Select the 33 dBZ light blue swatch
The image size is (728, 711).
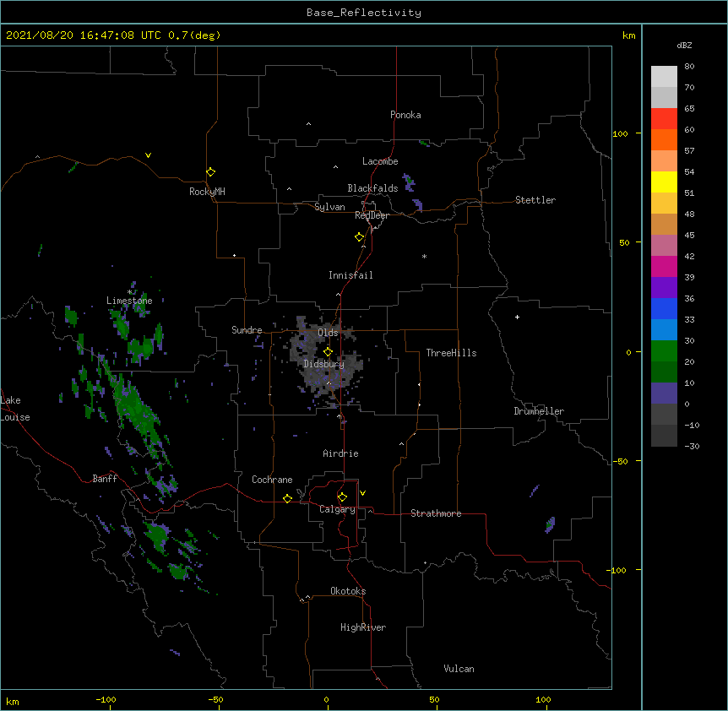click(664, 329)
